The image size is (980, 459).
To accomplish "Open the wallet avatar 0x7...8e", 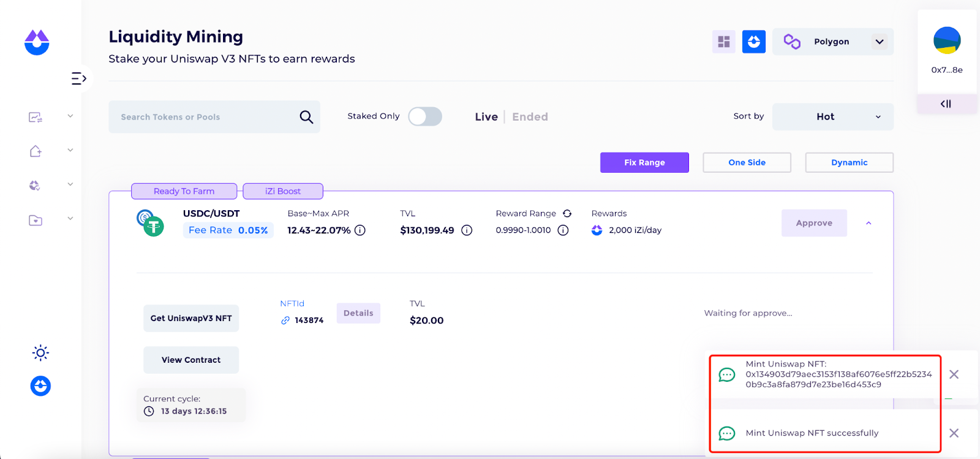I will (x=947, y=40).
